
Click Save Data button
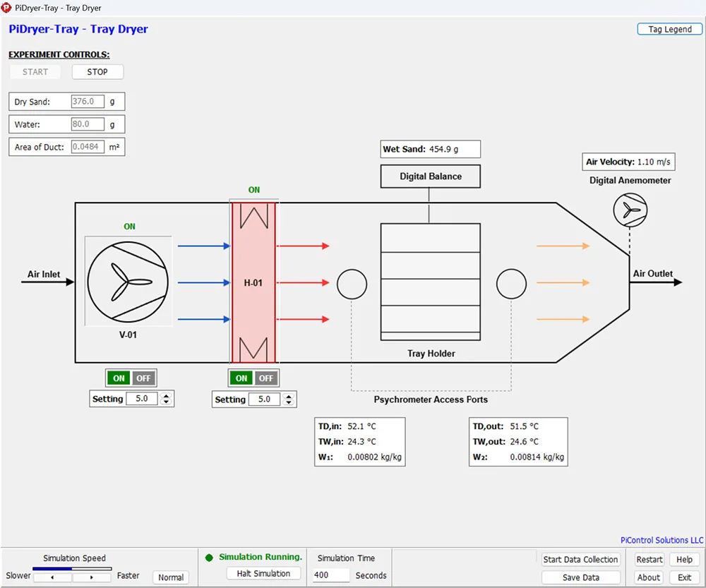580,577
